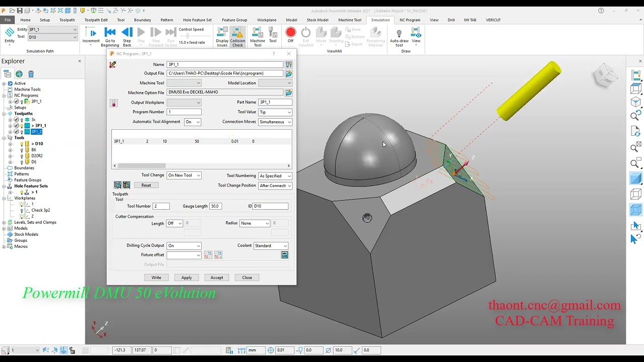The height and width of the screenshot is (362, 644).
Task: Click the Machine Tool ribbon icon
Action: [x=258, y=33]
